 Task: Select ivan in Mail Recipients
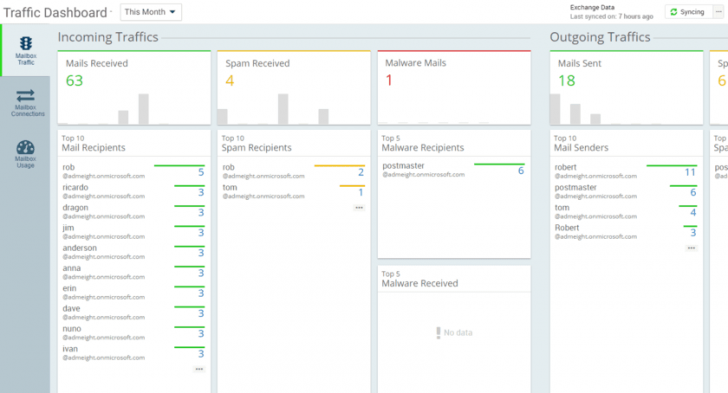(133, 353)
